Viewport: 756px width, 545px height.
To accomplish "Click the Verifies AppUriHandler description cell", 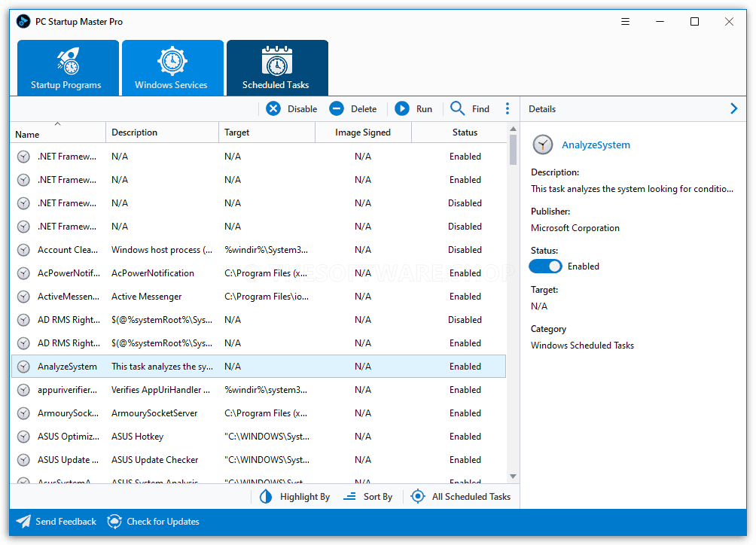I will 161,390.
